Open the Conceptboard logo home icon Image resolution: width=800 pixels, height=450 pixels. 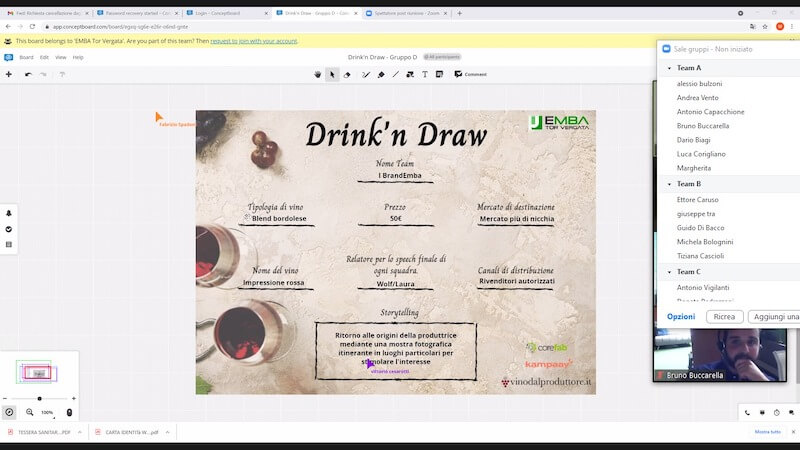point(8,57)
